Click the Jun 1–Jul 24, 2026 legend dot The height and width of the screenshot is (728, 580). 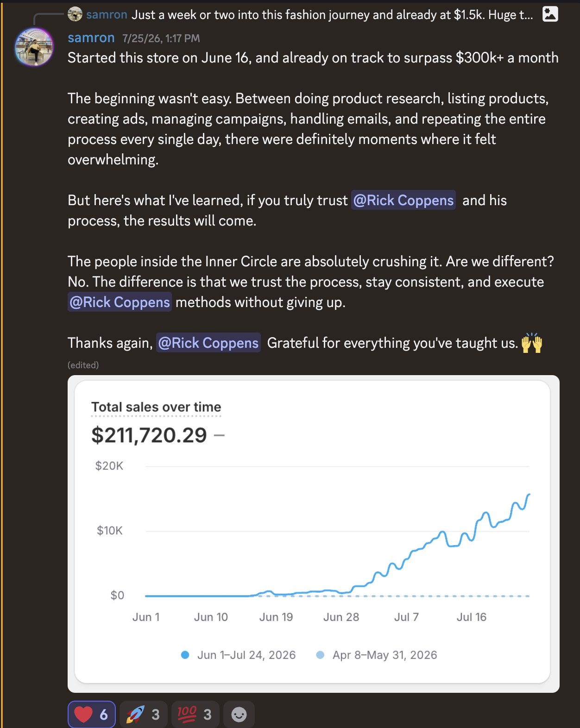tap(185, 655)
